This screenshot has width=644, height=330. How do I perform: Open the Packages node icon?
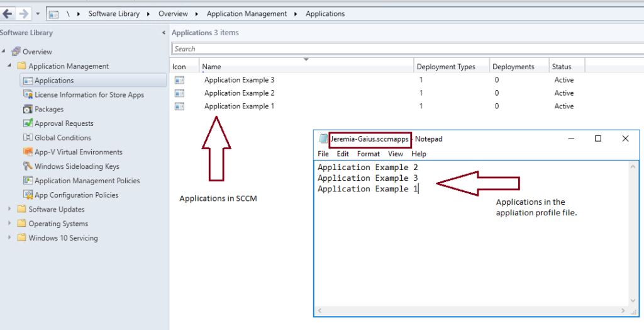[28, 110]
